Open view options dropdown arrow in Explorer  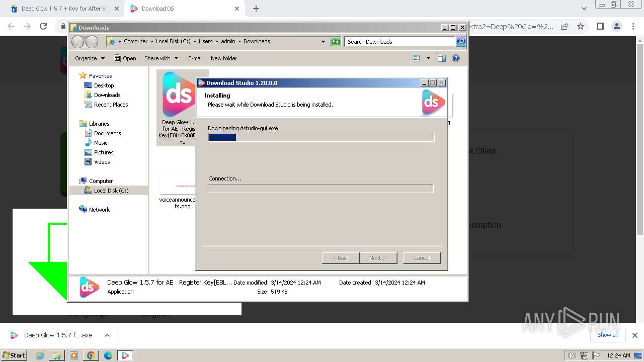428,58
